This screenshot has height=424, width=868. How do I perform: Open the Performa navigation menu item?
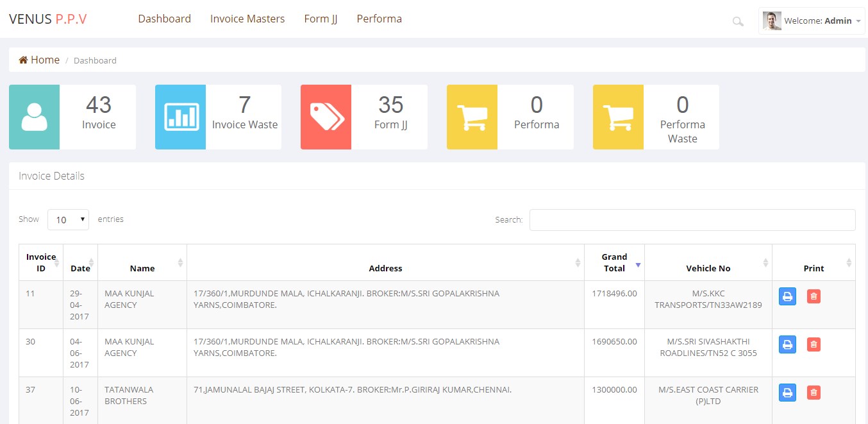coord(379,19)
